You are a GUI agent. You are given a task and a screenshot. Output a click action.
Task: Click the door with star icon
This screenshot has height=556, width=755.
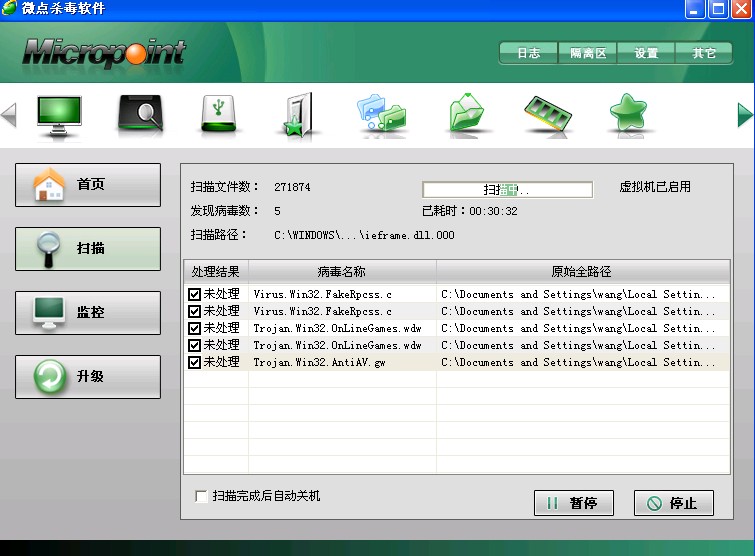click(x=298, y=114)
